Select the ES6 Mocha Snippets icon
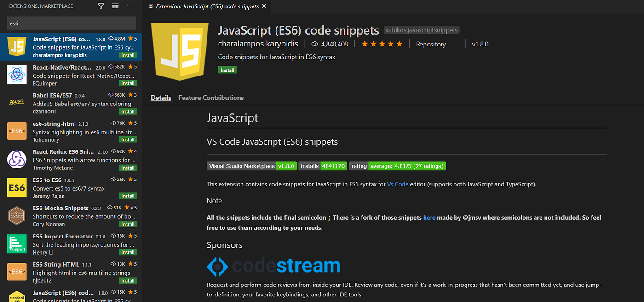 point(17,215)
